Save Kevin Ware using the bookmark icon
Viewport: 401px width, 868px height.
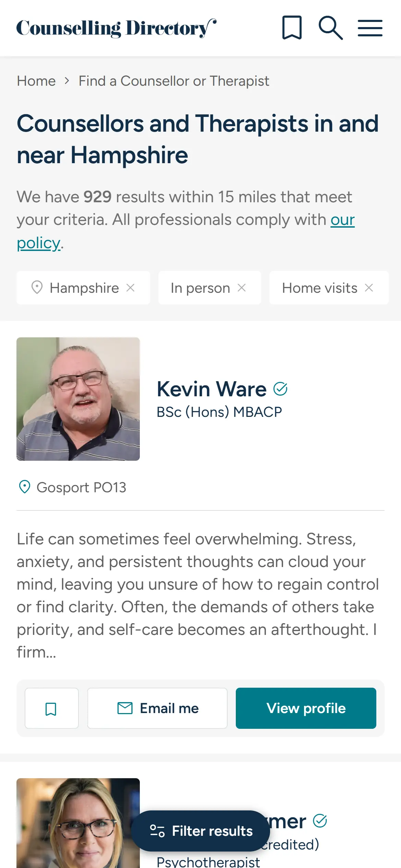(x=51, y=708)
